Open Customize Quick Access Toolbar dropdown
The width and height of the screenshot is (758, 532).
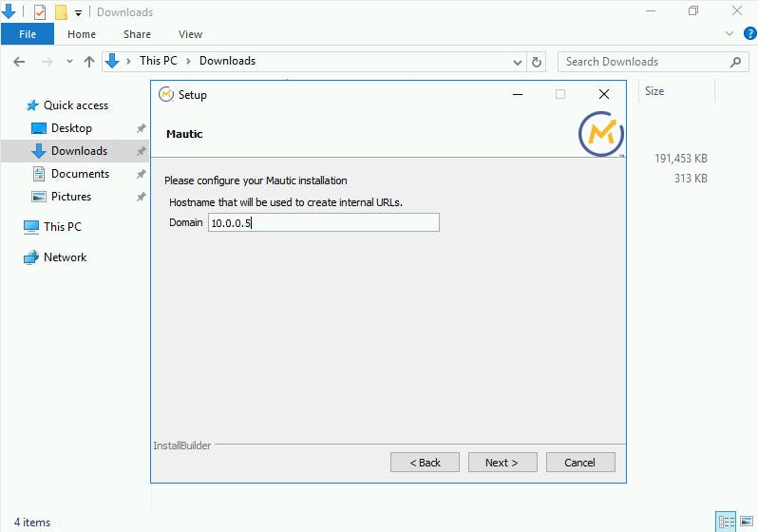[x=78, y=13]
